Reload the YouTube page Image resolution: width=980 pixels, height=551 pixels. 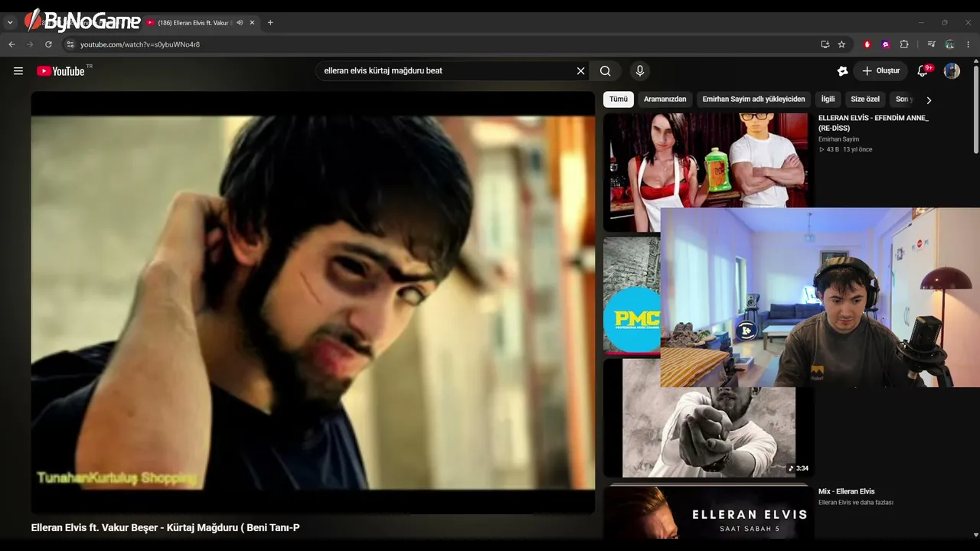click(x=48, y=44)
